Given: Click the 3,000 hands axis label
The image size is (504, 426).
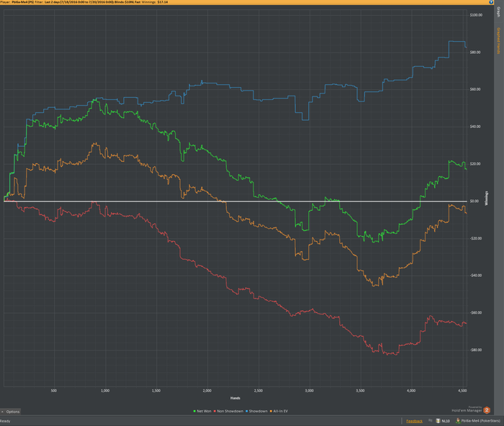Looking at the screenshot, I should pyautogui.click(x=309, y=391).
